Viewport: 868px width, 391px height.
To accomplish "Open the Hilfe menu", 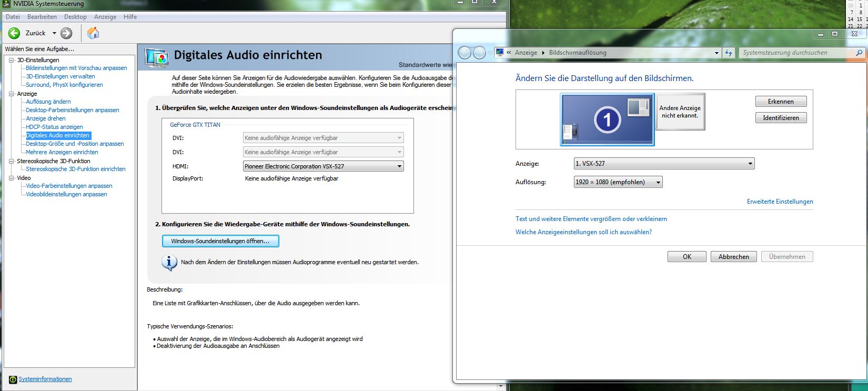I will pos(130,17).
